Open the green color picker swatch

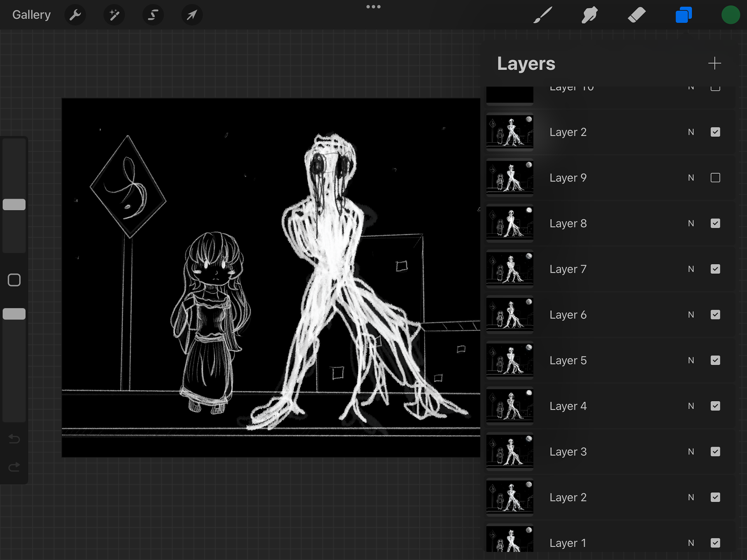730,15
